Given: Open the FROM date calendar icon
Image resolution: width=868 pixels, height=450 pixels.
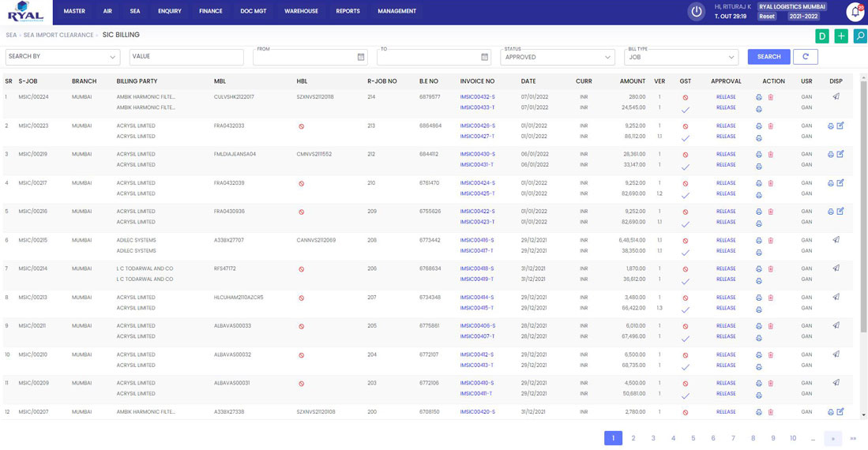Looking at the screenshot, I should pos(361,57).
